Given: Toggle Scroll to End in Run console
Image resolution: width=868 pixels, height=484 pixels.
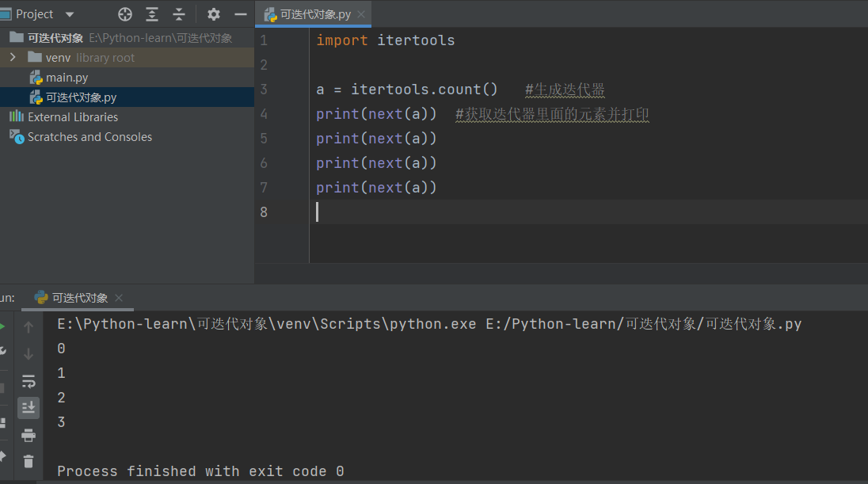Looking at the screenshot, I should click(x=29, y=408).
